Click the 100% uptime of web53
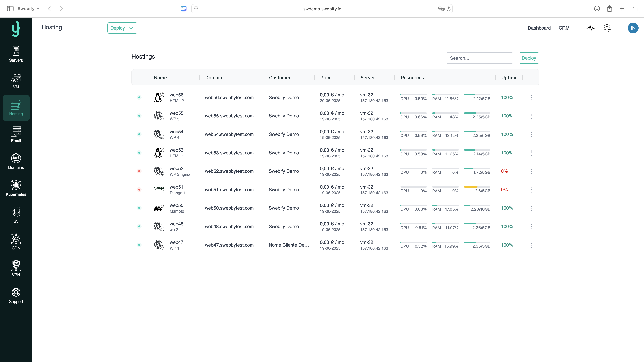The image size is (644, 362). click(507, 153)
